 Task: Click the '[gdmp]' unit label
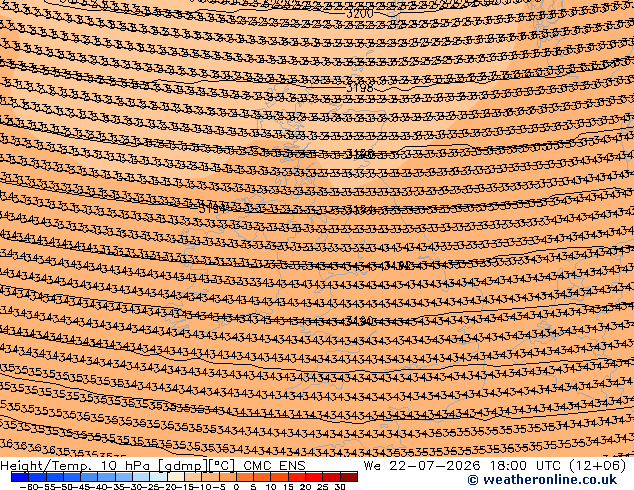tap(183, 466)
